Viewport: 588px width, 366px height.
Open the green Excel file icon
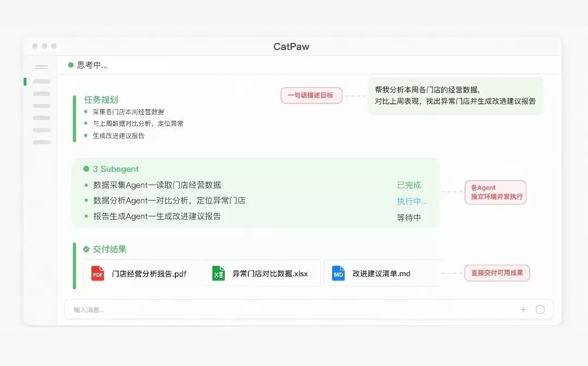click(218, 274)
